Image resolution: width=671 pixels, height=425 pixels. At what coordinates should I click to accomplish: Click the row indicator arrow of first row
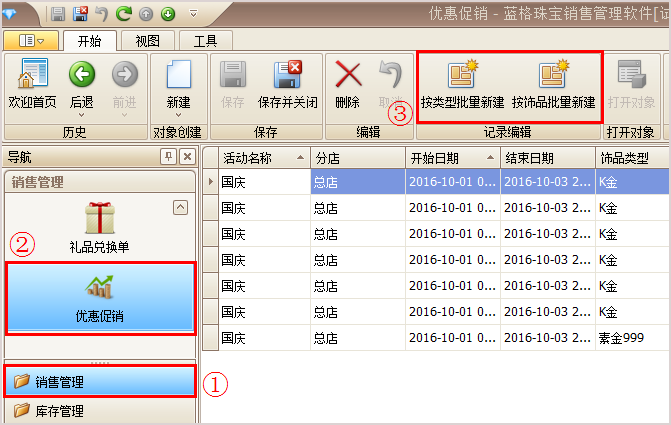pyautogui.click(x=211, y=182)
